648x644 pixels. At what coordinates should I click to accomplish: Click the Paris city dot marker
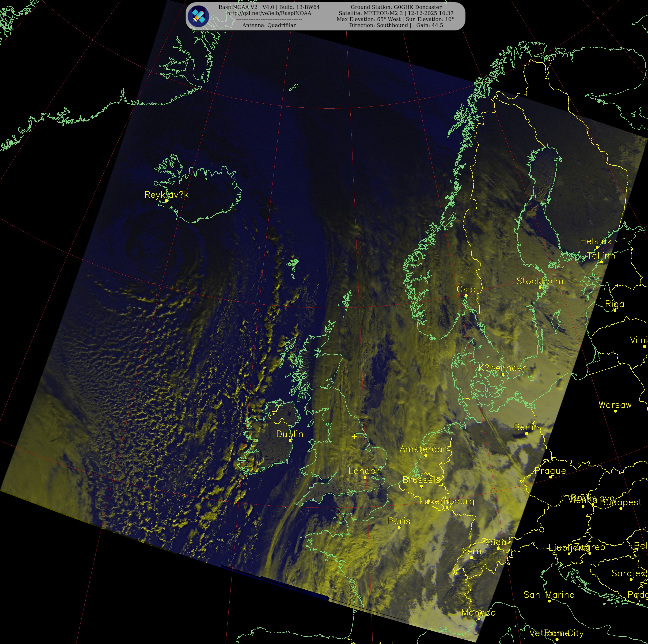399,527
